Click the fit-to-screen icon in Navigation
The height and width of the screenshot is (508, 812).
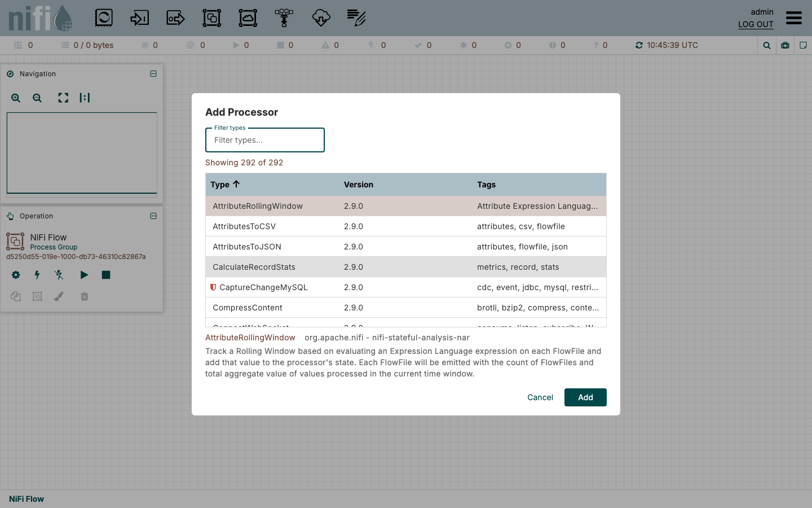(63, 98)
